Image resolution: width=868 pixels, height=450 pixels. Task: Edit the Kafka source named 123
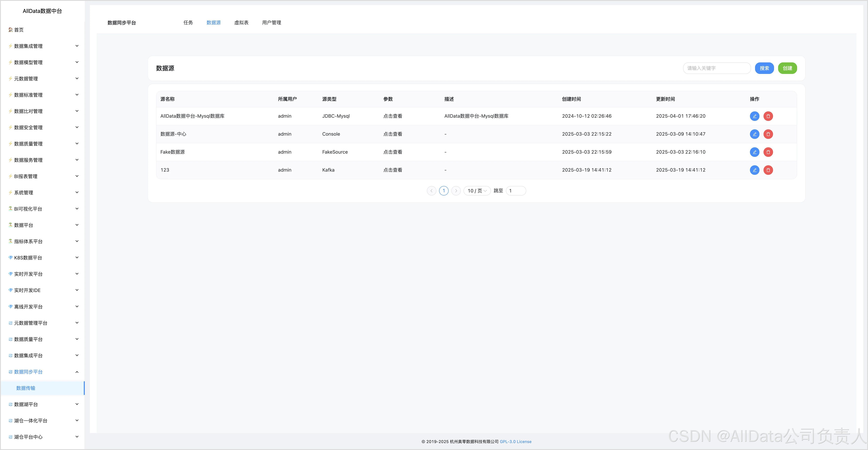(754, 170)
